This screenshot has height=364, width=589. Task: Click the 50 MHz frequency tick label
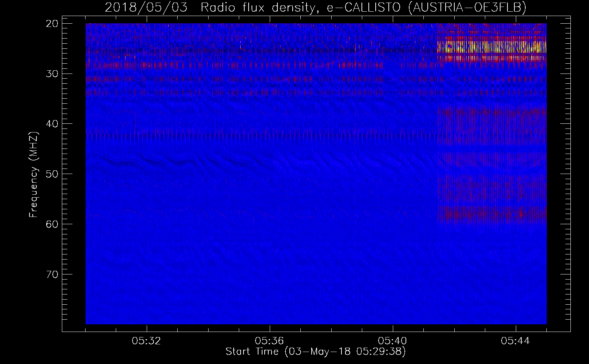click(x=52, y=174)
